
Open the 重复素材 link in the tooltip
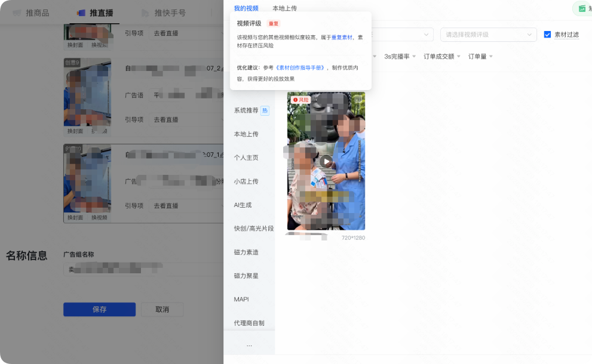click(342, 38)
